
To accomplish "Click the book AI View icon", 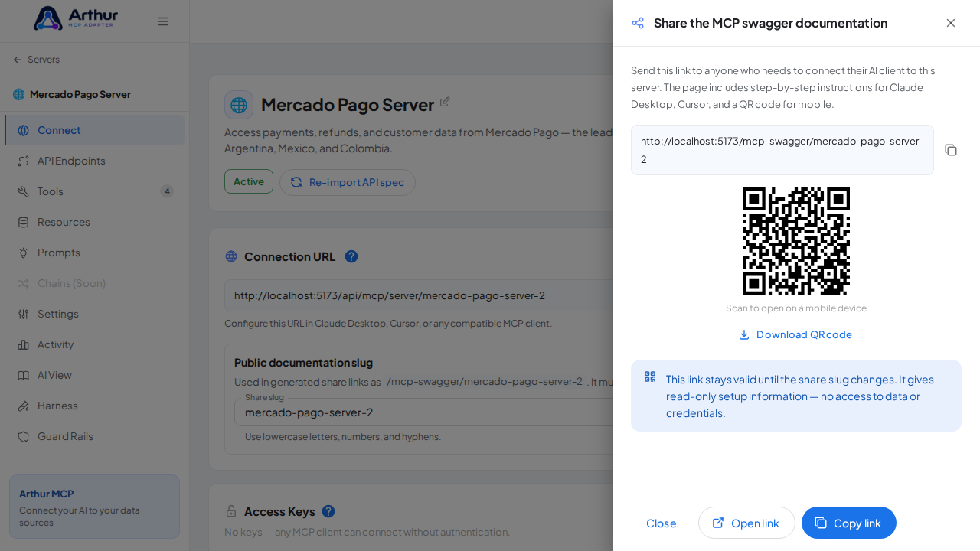I will pyautogui.click(x=23, y=375).
